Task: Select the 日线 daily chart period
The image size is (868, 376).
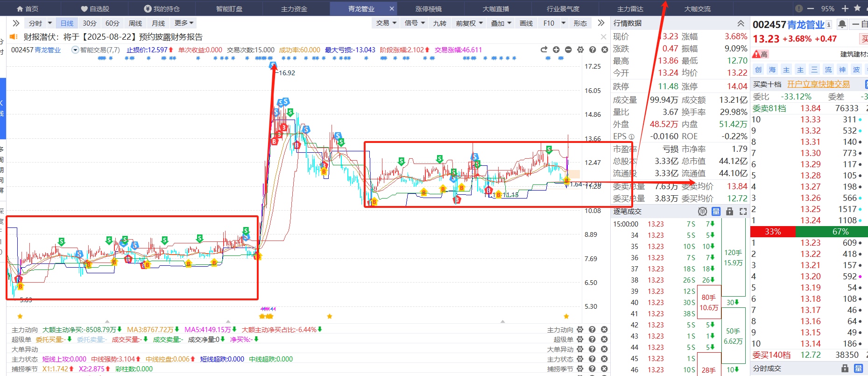Action: click(x=67, y=23)
